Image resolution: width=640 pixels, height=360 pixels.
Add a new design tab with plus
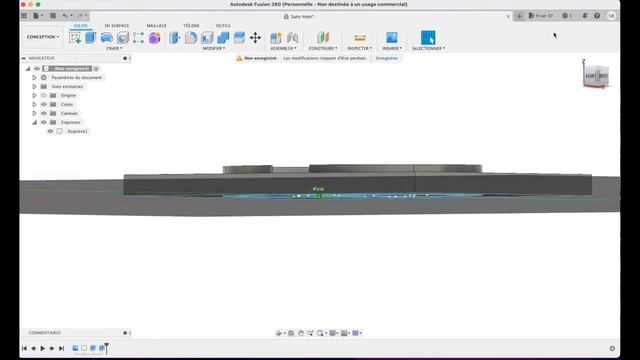tap(519, 16)
